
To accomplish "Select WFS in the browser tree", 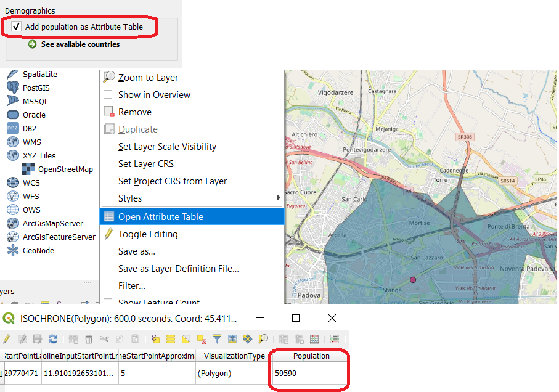I will (x=31, y=197).
